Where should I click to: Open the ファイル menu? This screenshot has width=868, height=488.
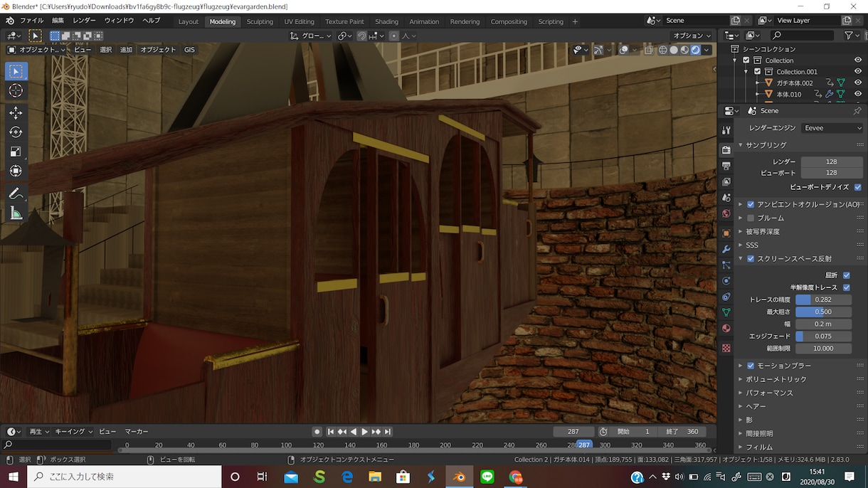31,21
